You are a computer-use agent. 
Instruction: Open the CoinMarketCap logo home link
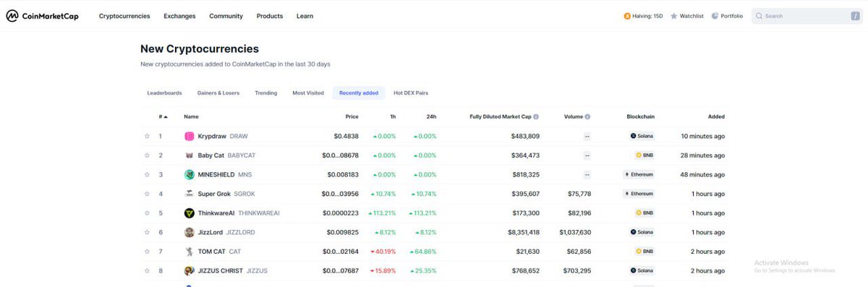pyautogui.click(x=42, y=15)
